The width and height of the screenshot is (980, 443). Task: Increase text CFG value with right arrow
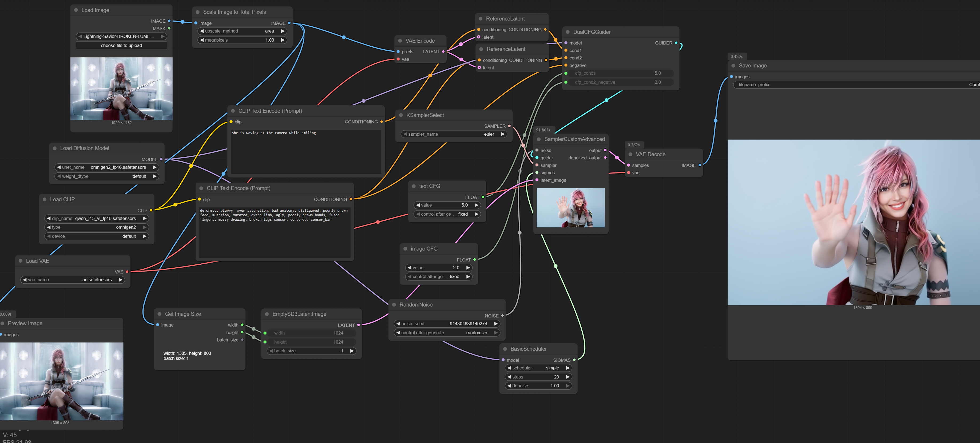pos(476,205)
